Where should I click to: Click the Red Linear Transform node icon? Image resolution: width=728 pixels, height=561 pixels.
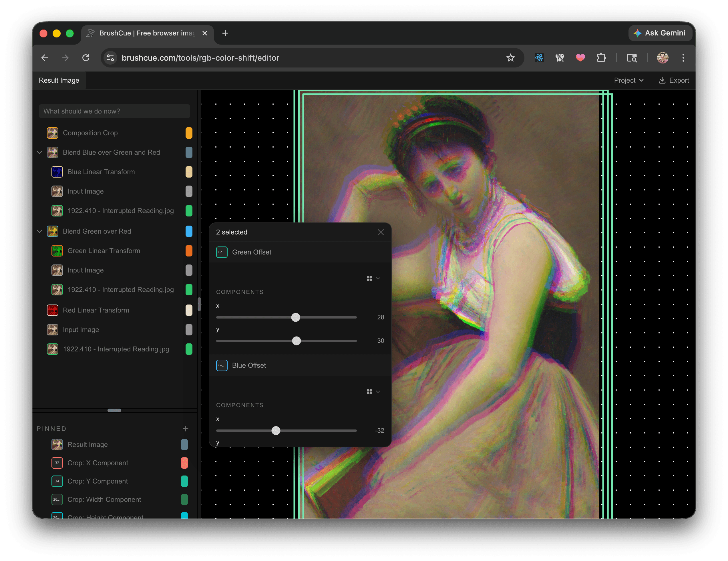[x=52, y=310]
